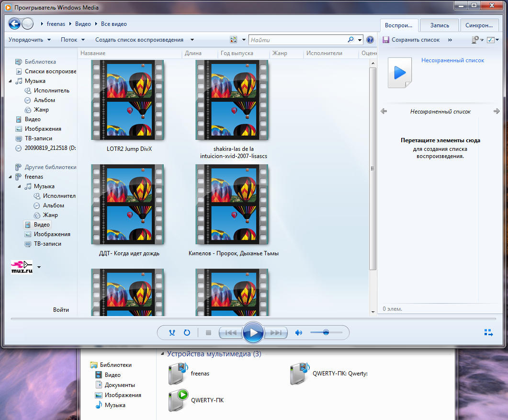Click Сохранить список button

411,40
